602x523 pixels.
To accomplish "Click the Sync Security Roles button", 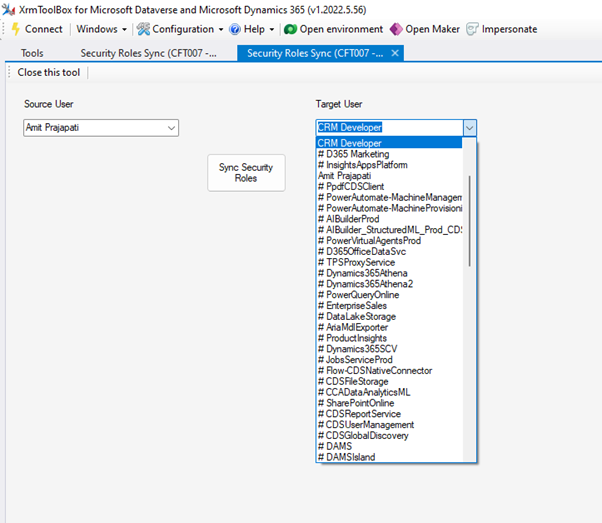I will (x=245, y=173).
